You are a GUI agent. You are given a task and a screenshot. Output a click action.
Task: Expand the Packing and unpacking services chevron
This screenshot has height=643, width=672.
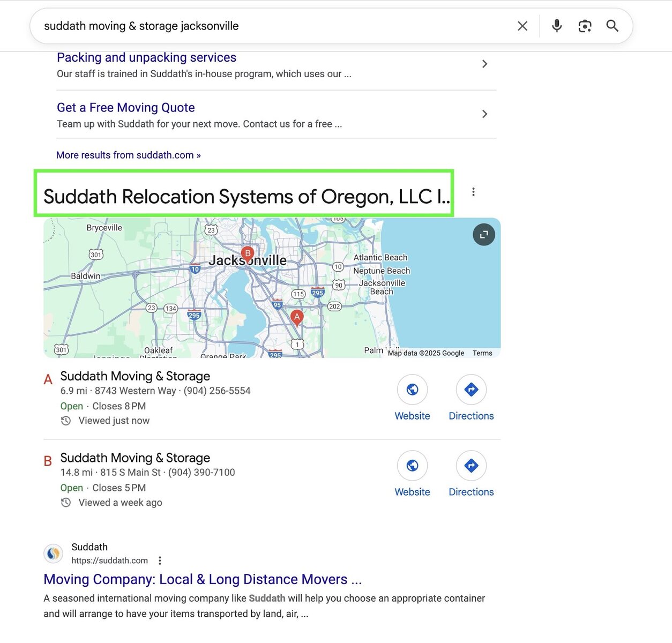click(484, 64)
